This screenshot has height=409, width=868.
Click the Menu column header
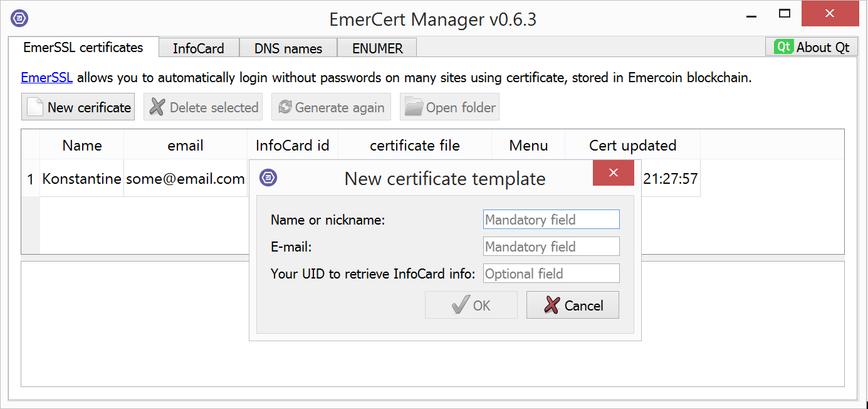click(x=528, y=146)
